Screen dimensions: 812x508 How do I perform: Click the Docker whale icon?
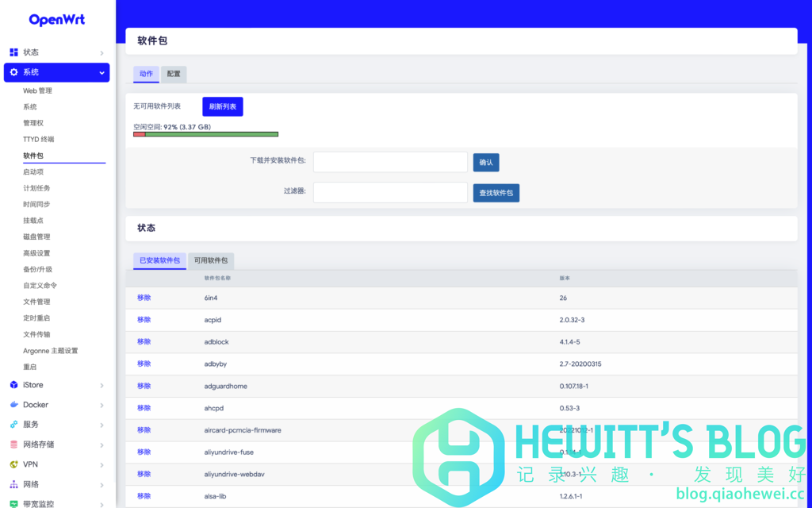(12, 406)
